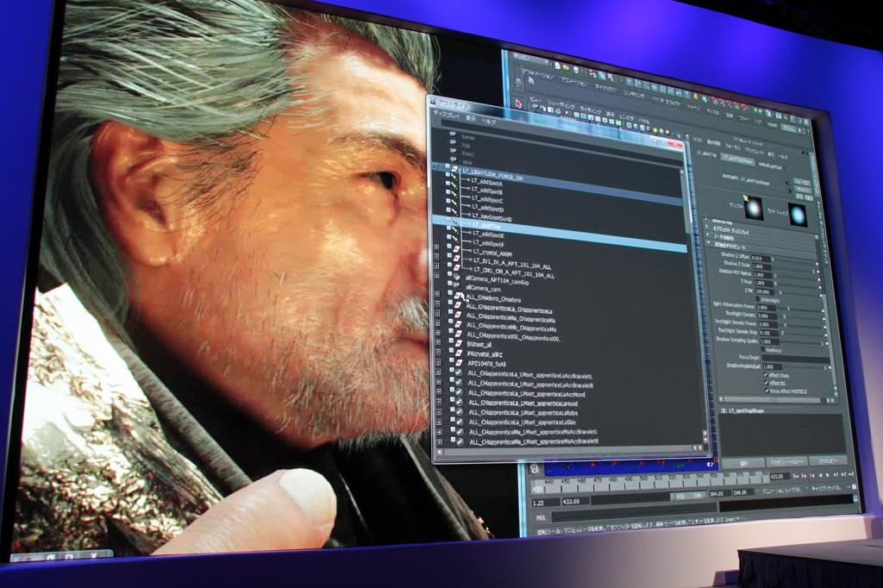883x588 pixels.
Task: Open the ライティング viewport menu
Action: click(590, 109)
